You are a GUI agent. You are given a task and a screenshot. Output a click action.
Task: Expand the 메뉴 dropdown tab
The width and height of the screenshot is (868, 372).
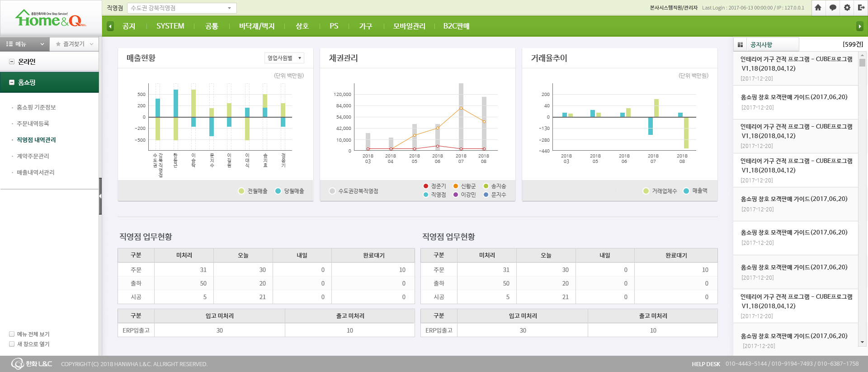point(25,44)
